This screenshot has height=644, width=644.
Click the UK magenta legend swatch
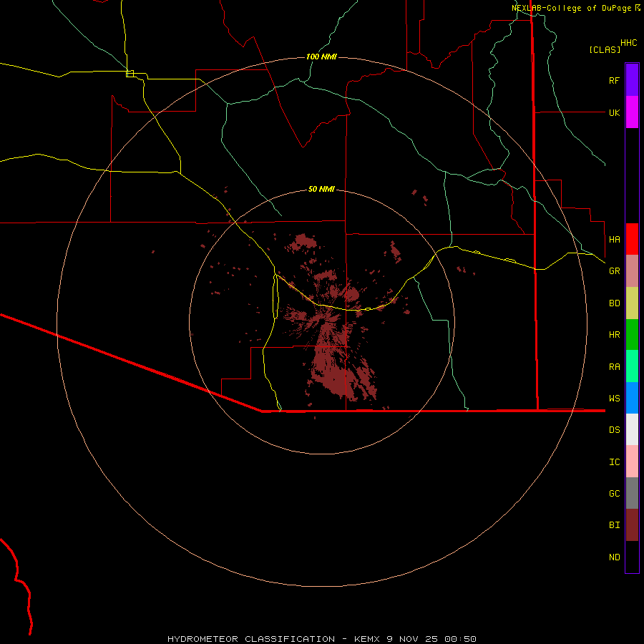(632, 112)
